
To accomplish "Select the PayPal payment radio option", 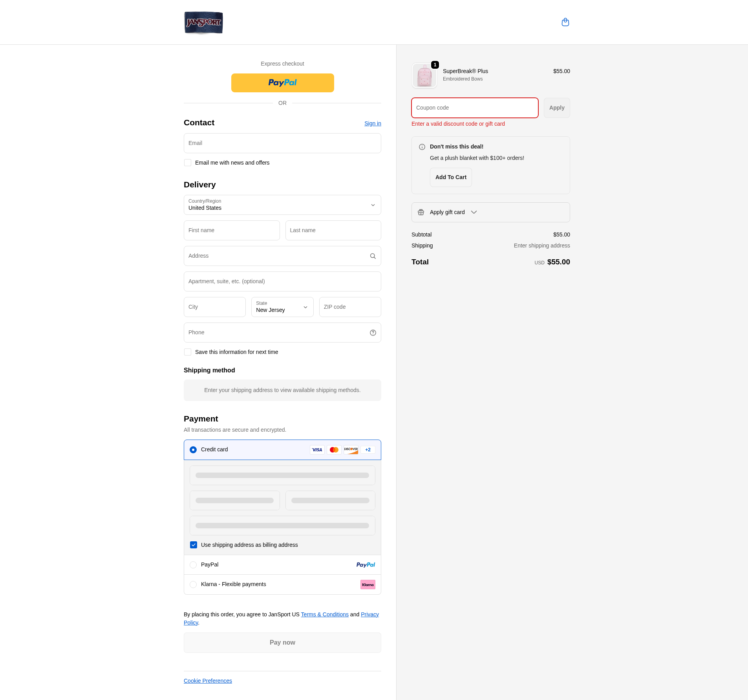I will (x=193, y=565).
